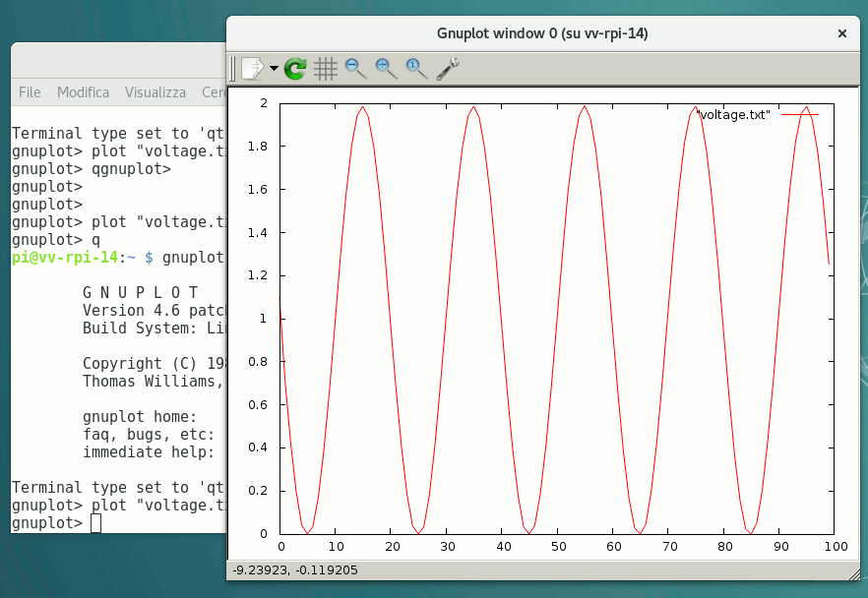Toggle the grid display icon
The height and width of the screenshot is (598, 868).
[325, 68]
